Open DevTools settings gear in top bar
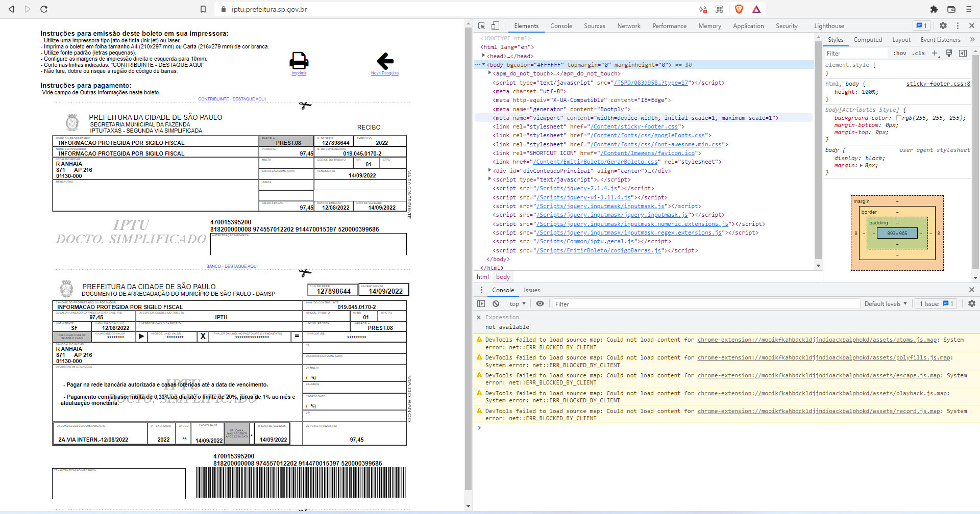The height and width of the screenshot is (514, 980). point(943,25)
